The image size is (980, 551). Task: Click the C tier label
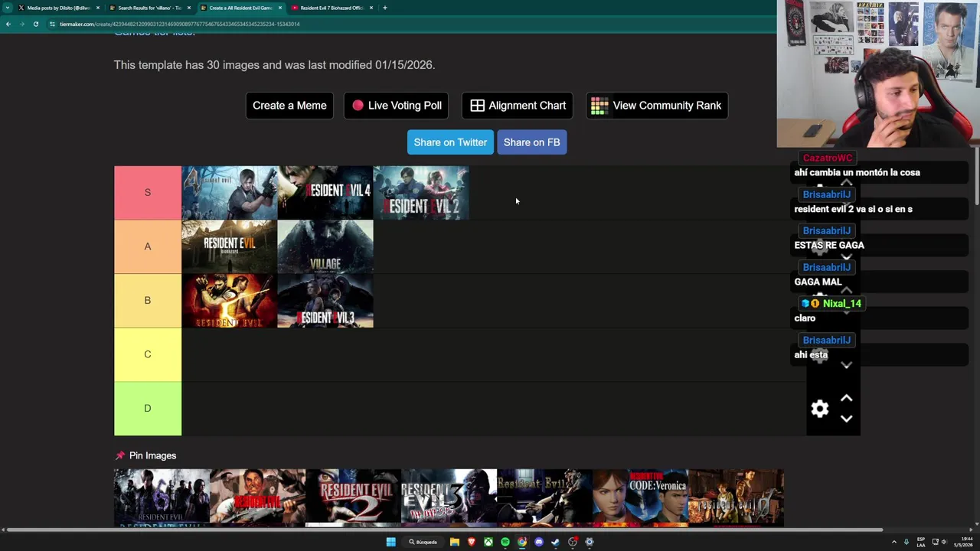[148, 354]
